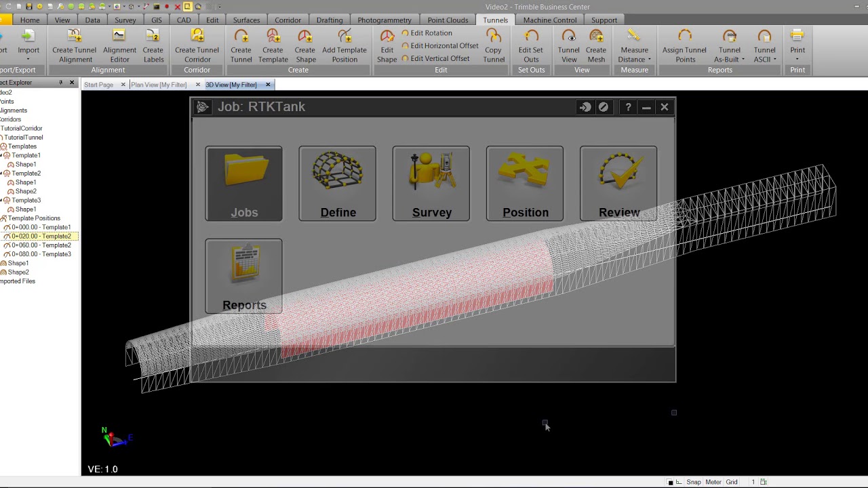This screenshot has height=488, width=868.
Task: Close the 3D View [My Filter] tab
Action: pyautogui.click(x=268, y=85)
